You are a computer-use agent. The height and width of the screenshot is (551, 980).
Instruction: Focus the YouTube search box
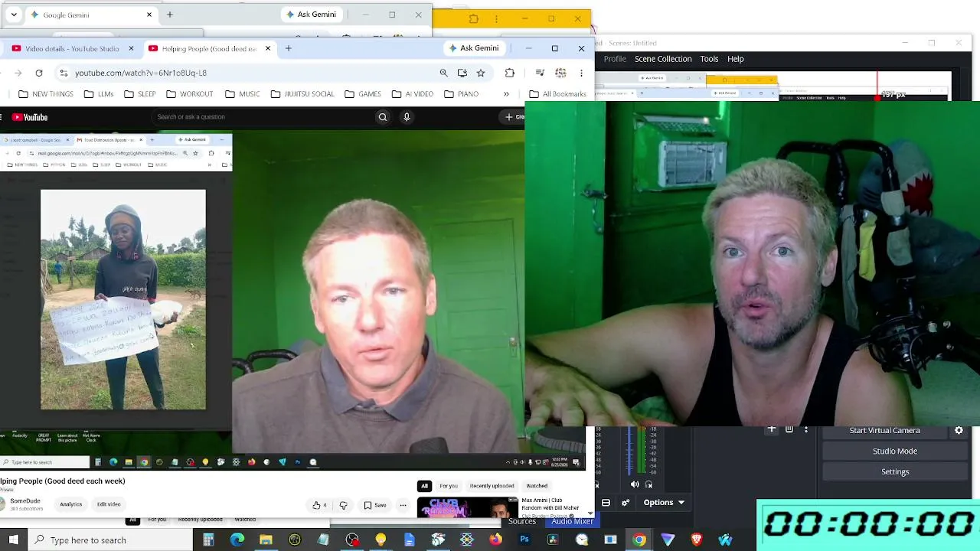coord(263,117)
